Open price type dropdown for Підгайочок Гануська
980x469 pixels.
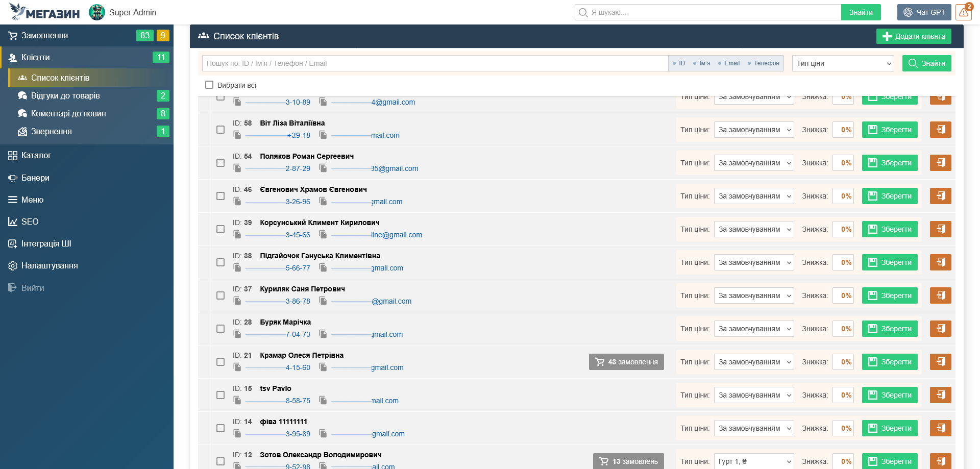pos(754,262)
